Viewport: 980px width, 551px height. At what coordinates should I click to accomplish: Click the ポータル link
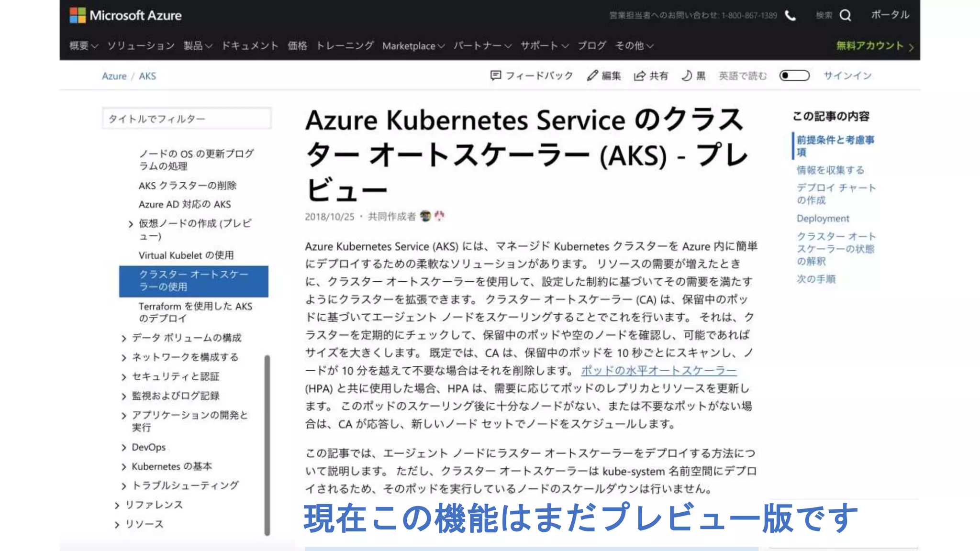tap(890, 15)
